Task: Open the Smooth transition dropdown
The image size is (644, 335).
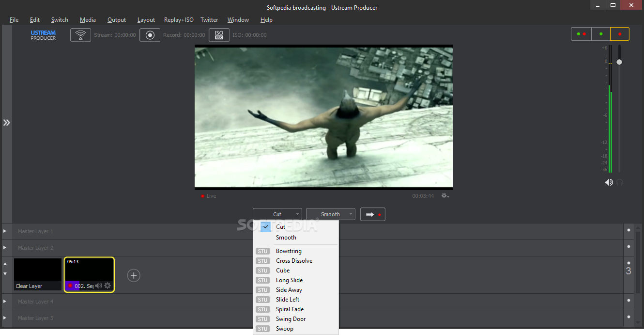Action: (x=331, y=214)
